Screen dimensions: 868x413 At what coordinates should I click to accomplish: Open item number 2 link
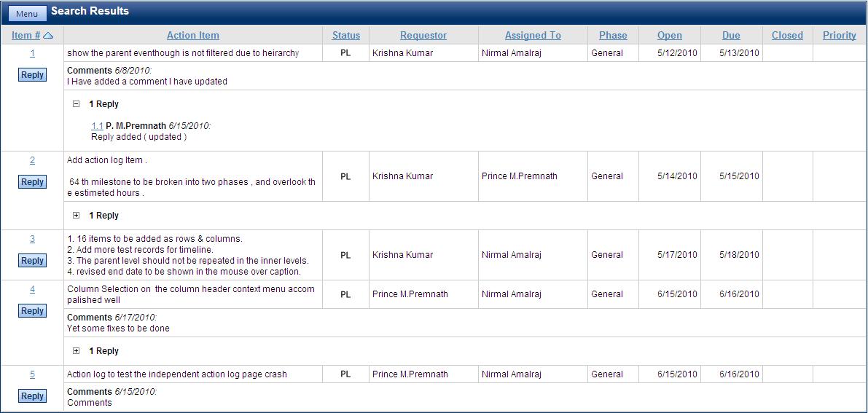pyautogui.click(x=32, y=160)
